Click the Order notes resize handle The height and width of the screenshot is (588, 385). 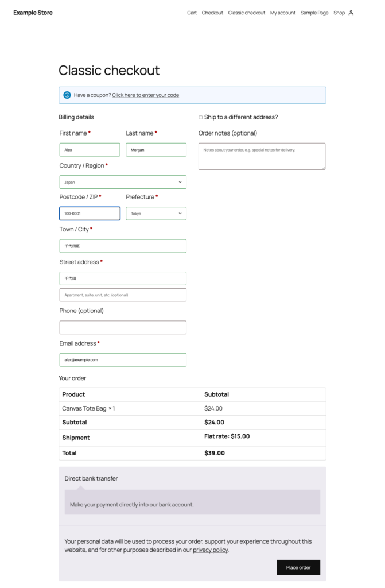click(324, 168)
